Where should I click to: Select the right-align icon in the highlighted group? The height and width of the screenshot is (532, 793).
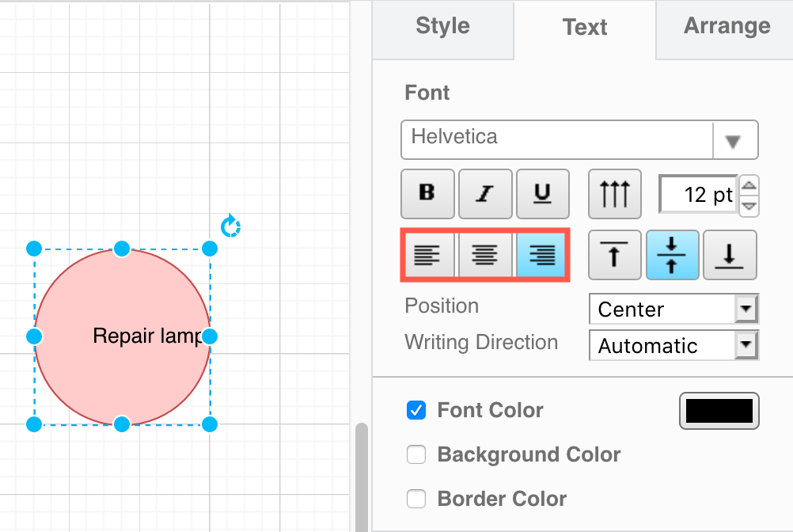541,255
